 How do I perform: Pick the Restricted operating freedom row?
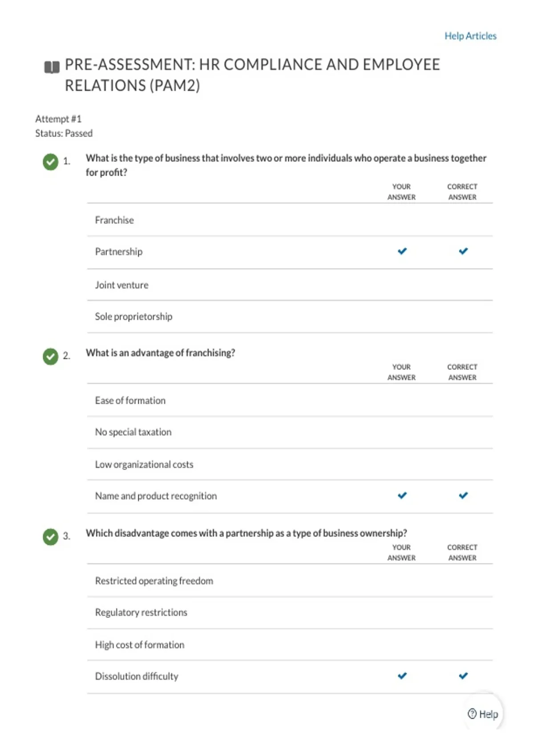pyautogui.click(x=290, y=581)
